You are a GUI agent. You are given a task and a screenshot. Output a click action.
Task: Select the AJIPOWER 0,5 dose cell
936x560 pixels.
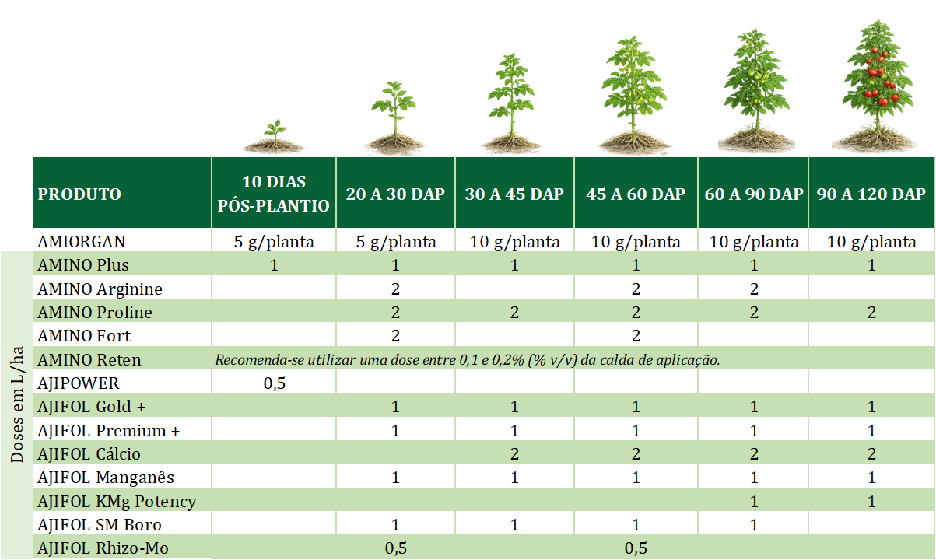274,383
